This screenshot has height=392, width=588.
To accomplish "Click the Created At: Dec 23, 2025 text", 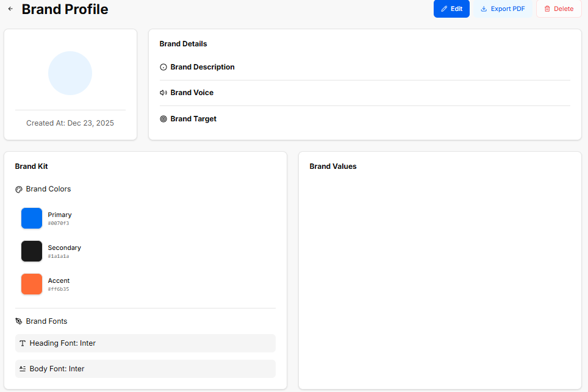I will (70, 123).
